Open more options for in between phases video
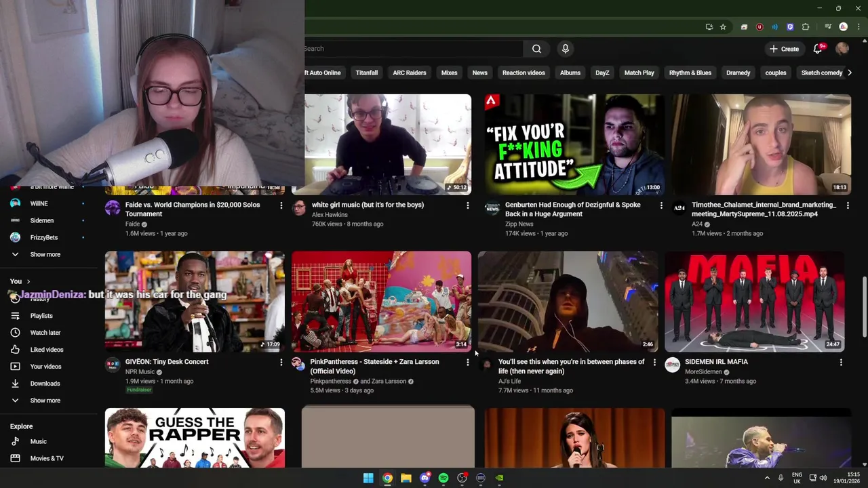 pyautogui.click(x=654, y=363)
